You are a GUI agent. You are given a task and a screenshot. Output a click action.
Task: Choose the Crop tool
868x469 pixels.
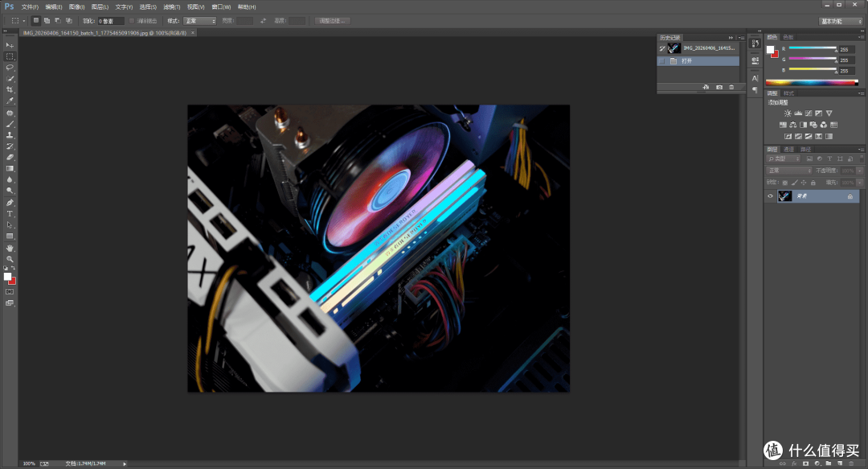tap(10, 90)
